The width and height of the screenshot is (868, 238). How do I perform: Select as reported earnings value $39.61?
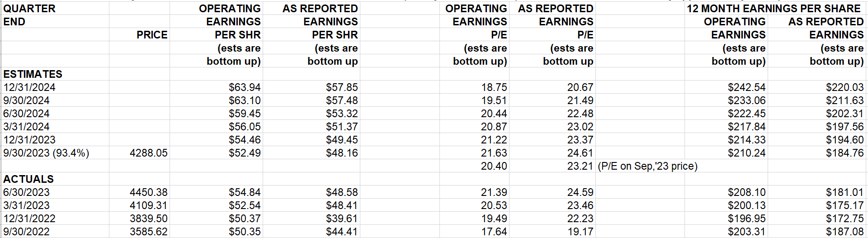[x=342, y=219]
